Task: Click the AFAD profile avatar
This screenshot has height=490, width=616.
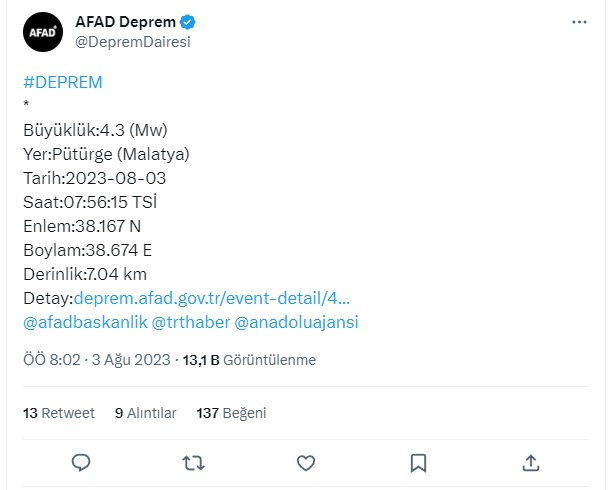Action: point(43,32)
